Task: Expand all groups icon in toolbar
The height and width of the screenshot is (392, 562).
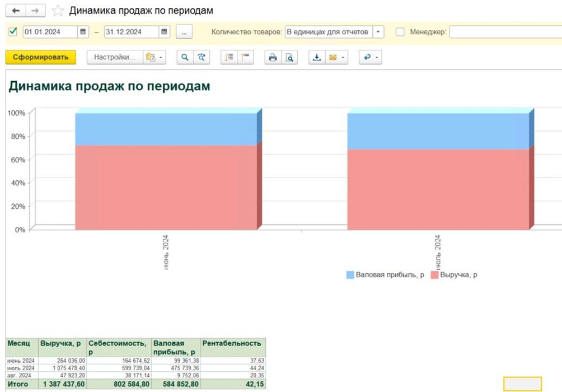Action: point(229,57)
